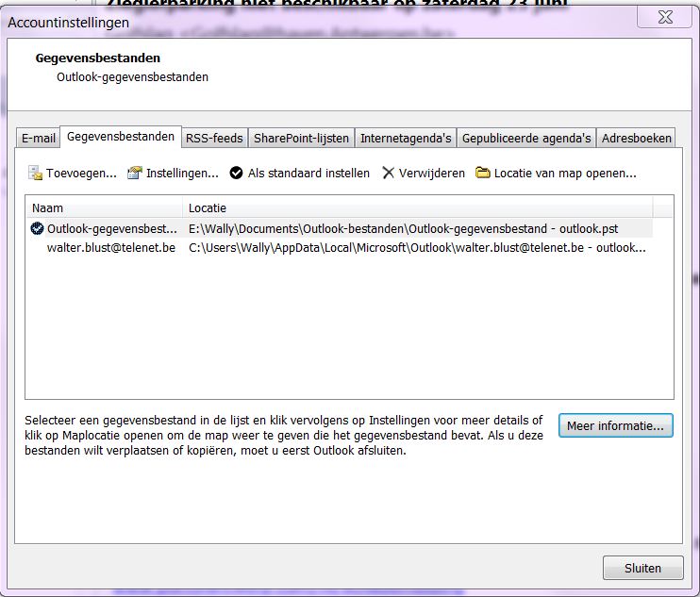Sort the list by the Naam column header
This screenshot has width=700, height=597.
tap(104, 207)
